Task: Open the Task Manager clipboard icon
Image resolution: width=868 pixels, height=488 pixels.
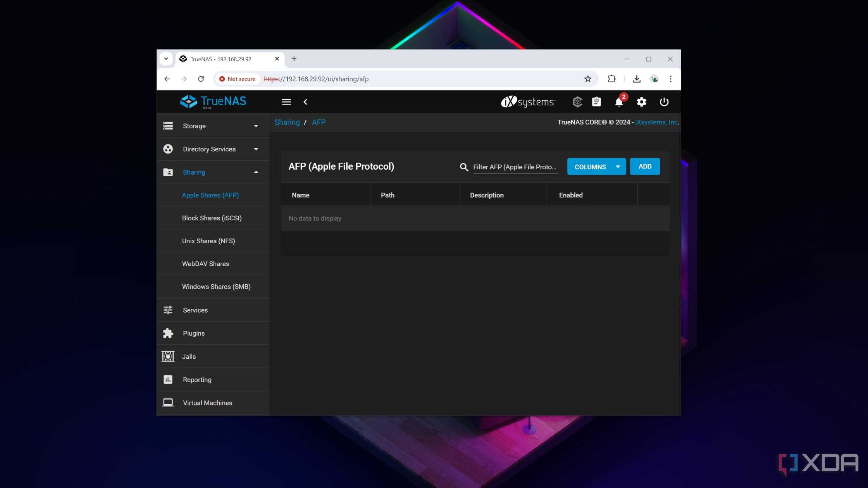Action: click(596, 102)
